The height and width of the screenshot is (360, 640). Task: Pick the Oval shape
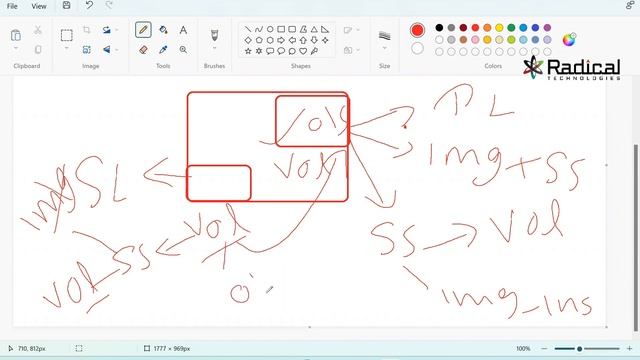coord(270,29)
